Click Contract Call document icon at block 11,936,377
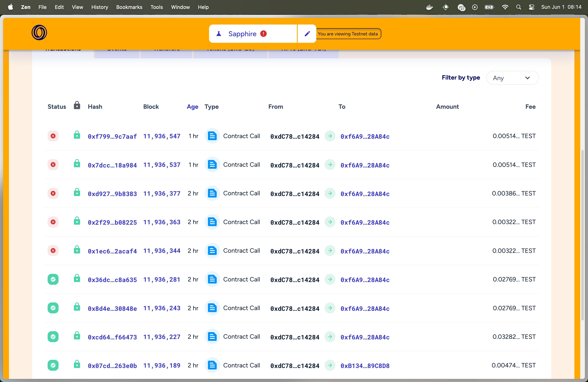588x382 pixels. point(212,193)
